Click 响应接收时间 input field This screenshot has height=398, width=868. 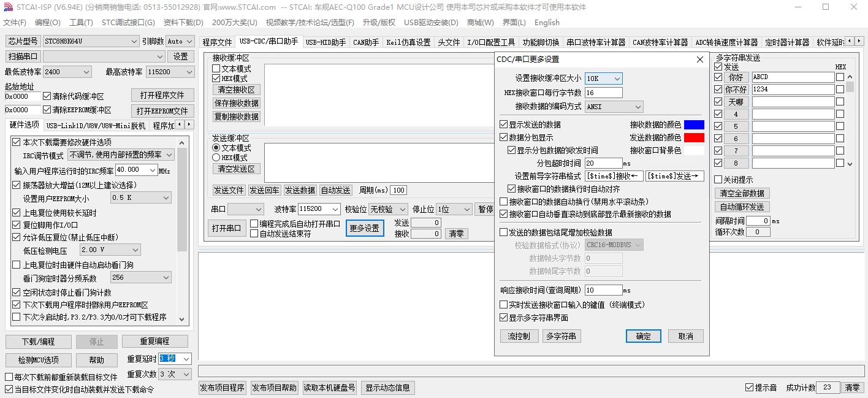coord(604,290)
